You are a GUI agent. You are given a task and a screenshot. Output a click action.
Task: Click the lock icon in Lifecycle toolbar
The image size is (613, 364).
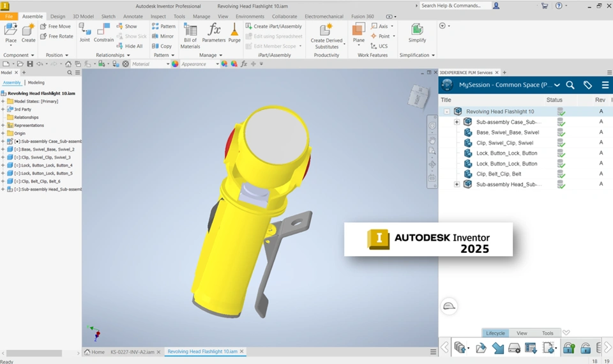(569, 347)
